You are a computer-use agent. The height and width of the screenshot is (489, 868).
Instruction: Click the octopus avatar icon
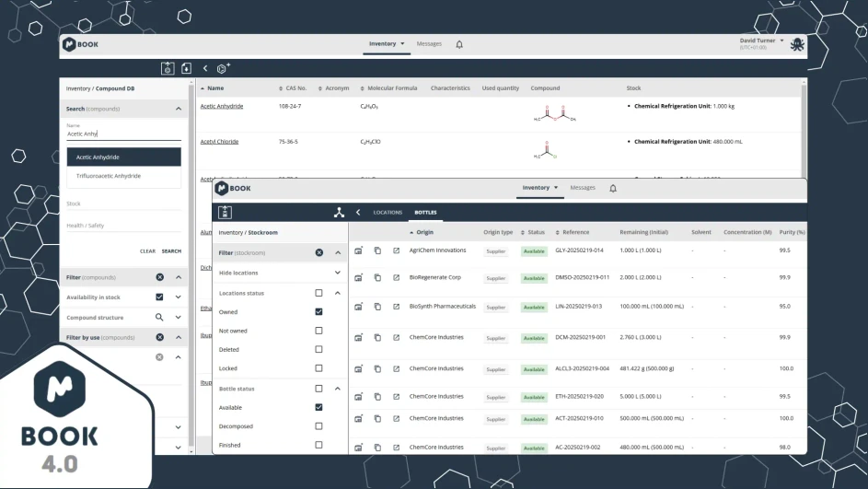pyautogui.click(x=797, y=44)
